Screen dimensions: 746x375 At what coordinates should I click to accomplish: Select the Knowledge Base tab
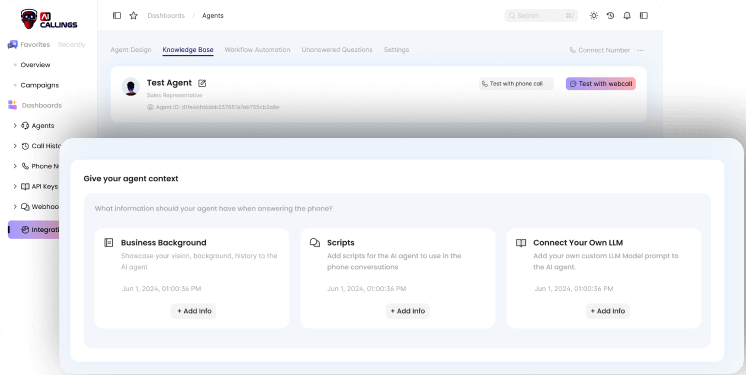[188, 49]
